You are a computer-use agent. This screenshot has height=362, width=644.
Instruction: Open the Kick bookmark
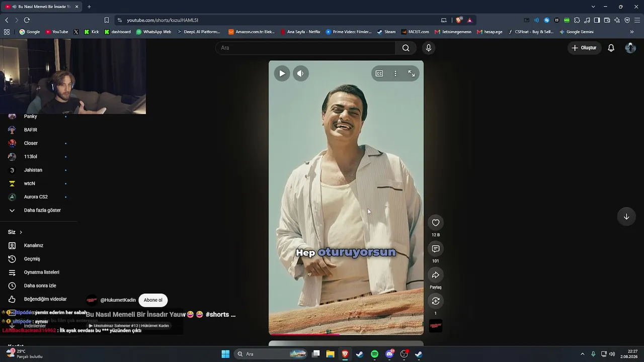(x=92, y=32)
